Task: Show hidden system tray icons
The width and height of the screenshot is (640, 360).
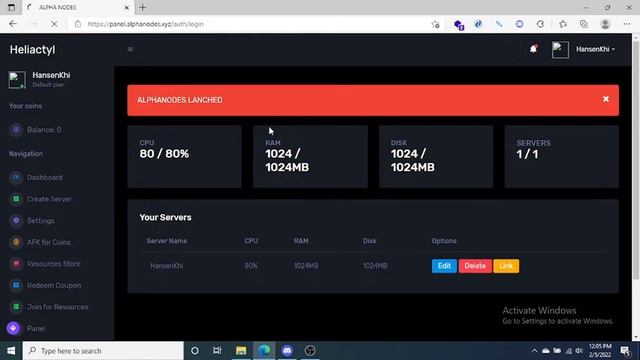Action: [x=534, y=351]
